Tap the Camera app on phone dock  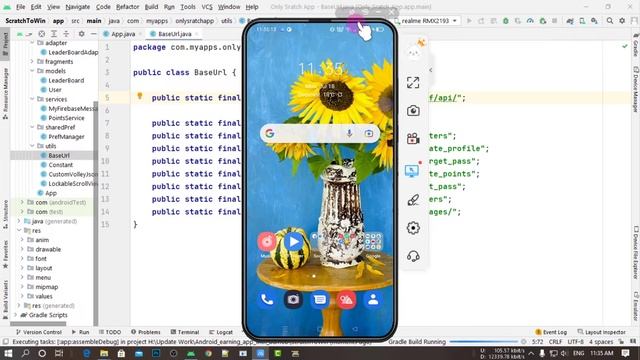(293, 300)
